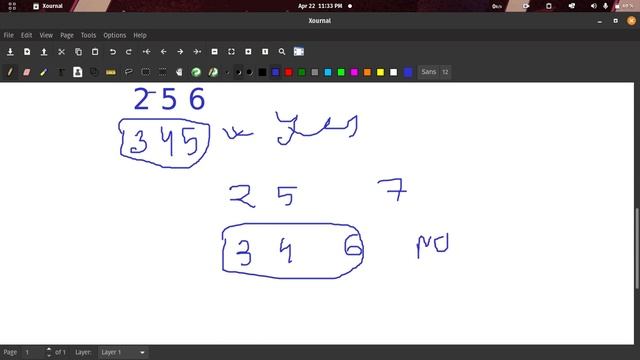Viewport: 640px width, 360px height.
Task: Pick the dark green color swatch
Action: [x=302, y=72]
